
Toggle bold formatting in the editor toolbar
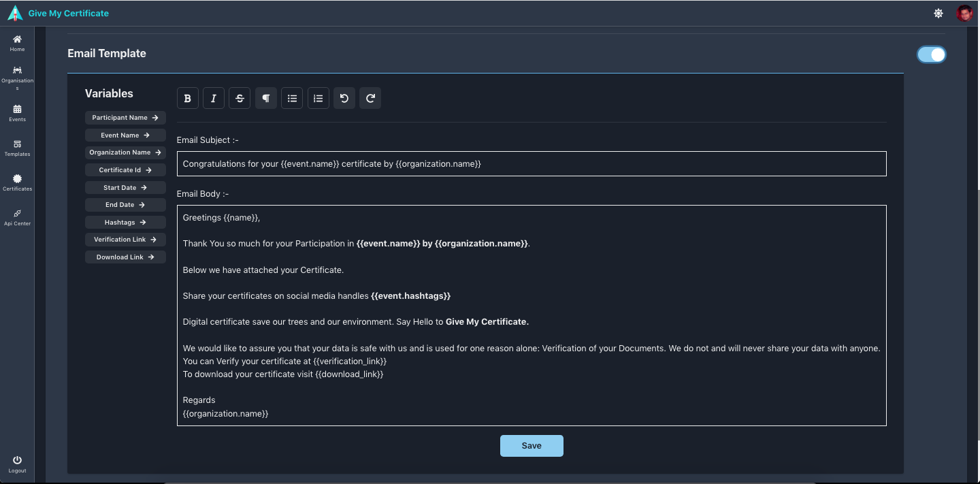(187, 98)
